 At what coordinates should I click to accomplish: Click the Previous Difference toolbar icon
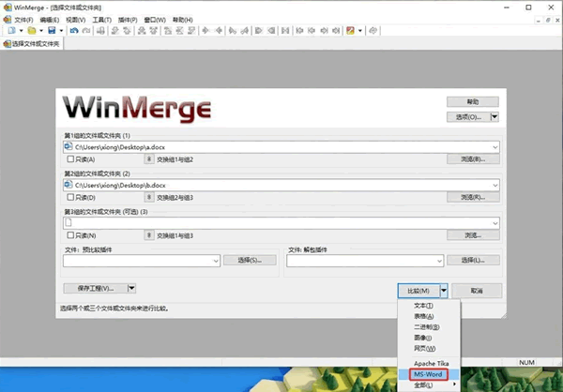pyautogui.click(x=127, y=31)
